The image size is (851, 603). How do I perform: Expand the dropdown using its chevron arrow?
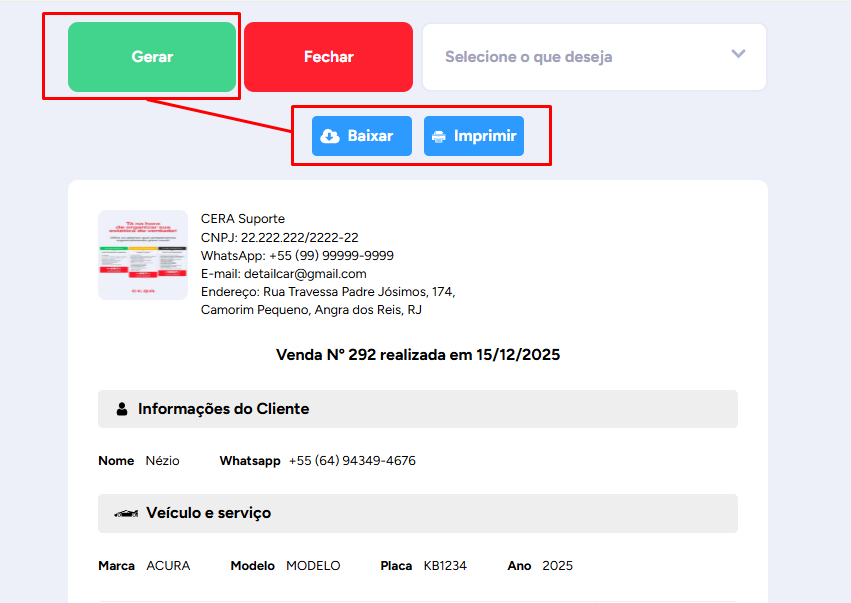[738, 54]
